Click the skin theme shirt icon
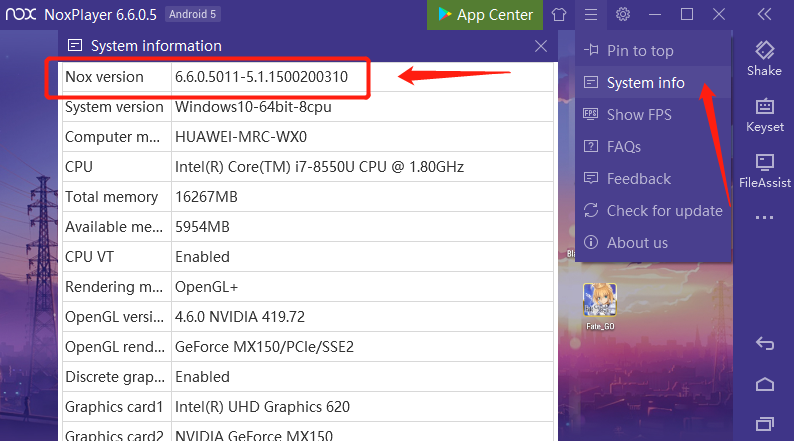This screenshot has height=441, width=794. (559, 14)
